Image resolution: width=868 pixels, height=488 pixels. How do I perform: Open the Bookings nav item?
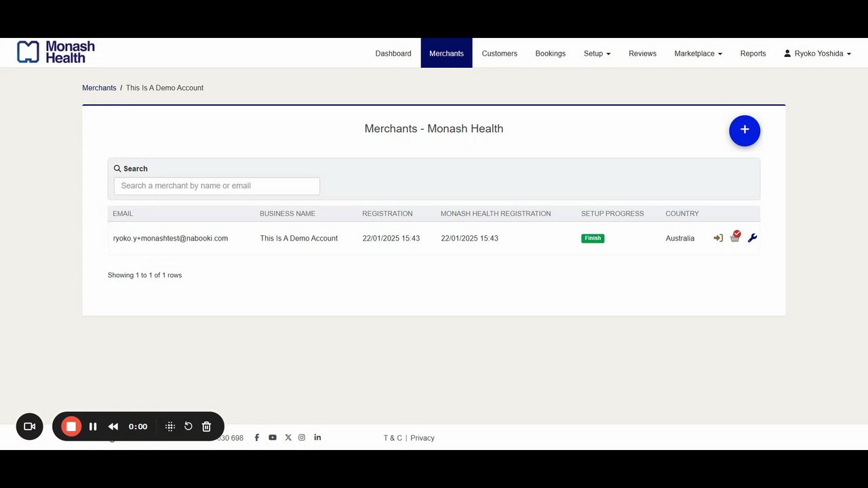pyautogui.click(x=550, y=53)
